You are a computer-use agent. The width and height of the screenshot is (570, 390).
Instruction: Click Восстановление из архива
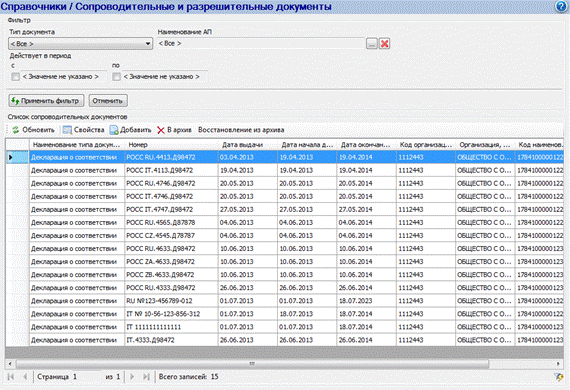point(241,130)
